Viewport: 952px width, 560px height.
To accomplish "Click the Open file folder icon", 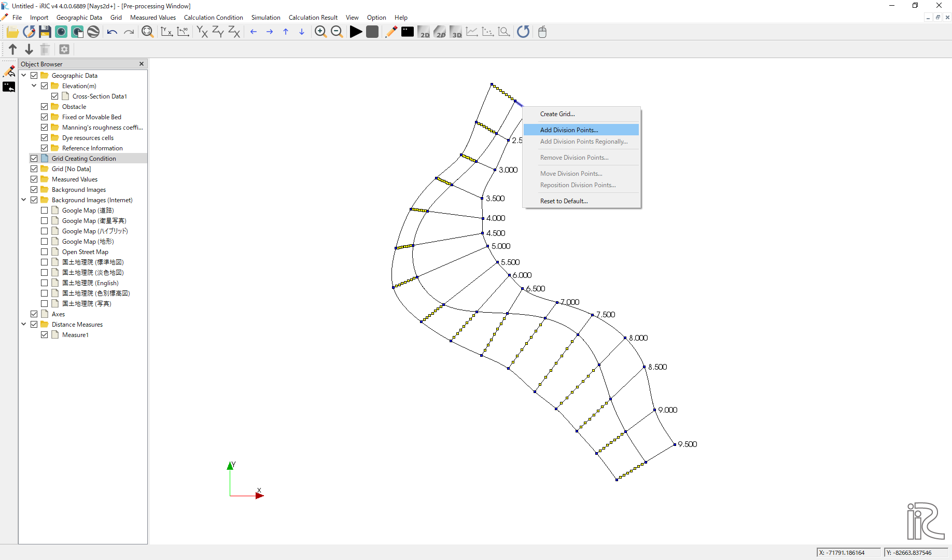I will tap(12, 32).
